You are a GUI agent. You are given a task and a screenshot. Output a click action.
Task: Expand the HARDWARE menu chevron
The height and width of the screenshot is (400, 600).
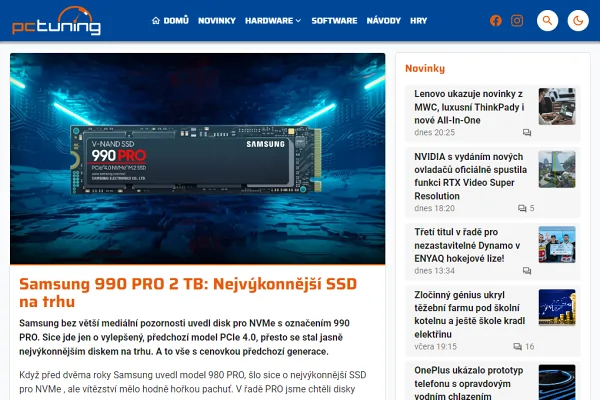(x=298, y=21)
